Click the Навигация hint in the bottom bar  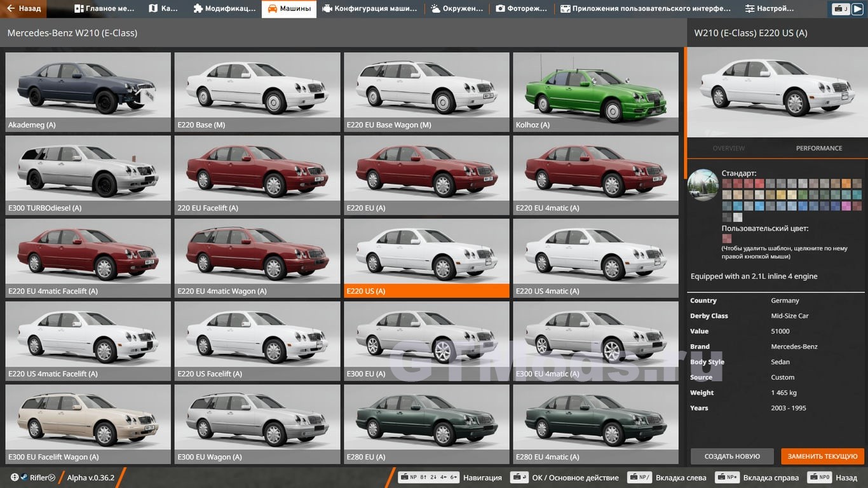450,478
